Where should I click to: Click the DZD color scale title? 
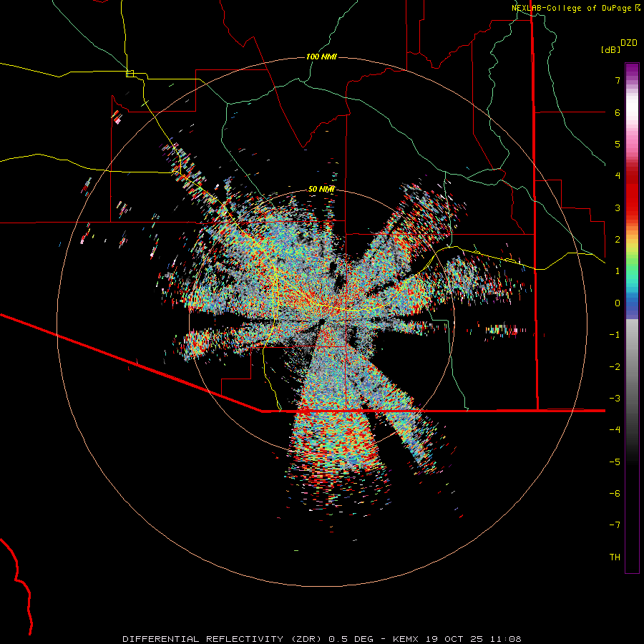tap(629, 42)
